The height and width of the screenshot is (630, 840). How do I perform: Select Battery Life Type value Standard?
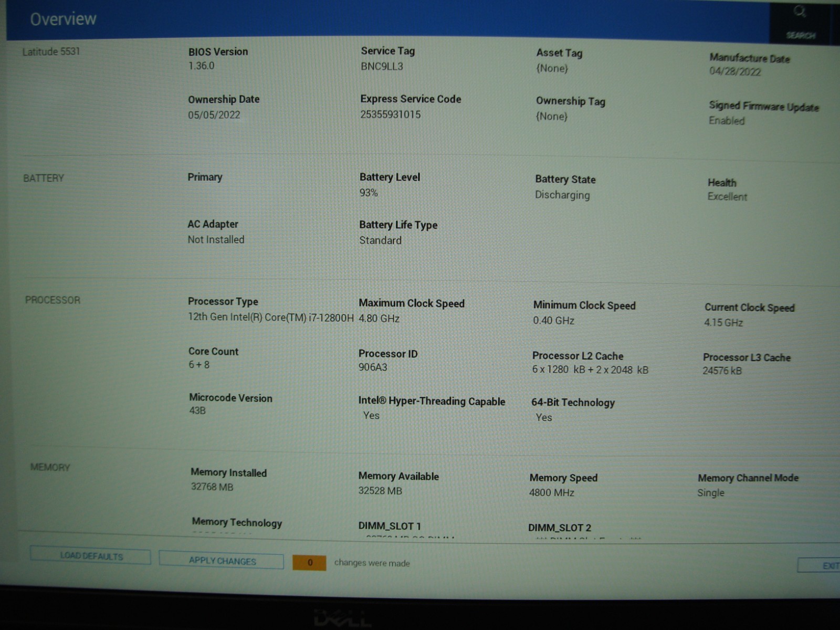(380, 240)
